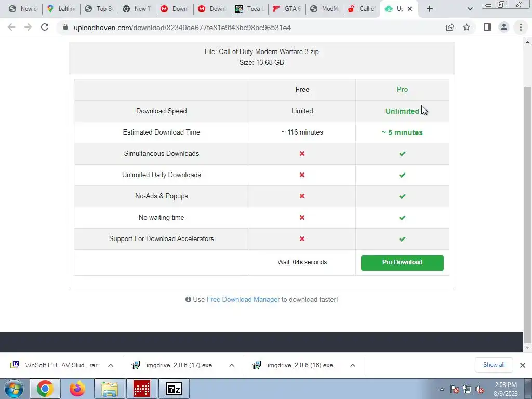Click the red X for No waiting time
The height and width of the screenshot is (399, 532).
(302, 218)
